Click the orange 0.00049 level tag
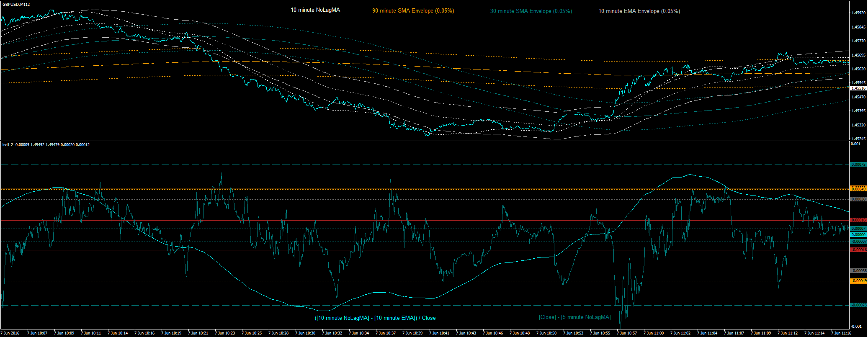The image size is (868, 337). coord(858,189)
